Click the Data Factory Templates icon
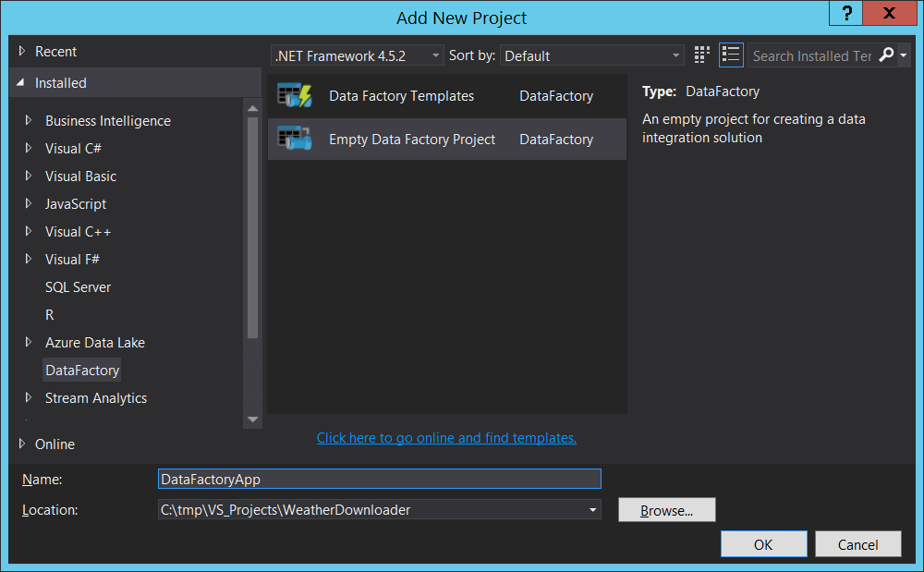Viewport: 924px width, 572px height. [295, 95]
